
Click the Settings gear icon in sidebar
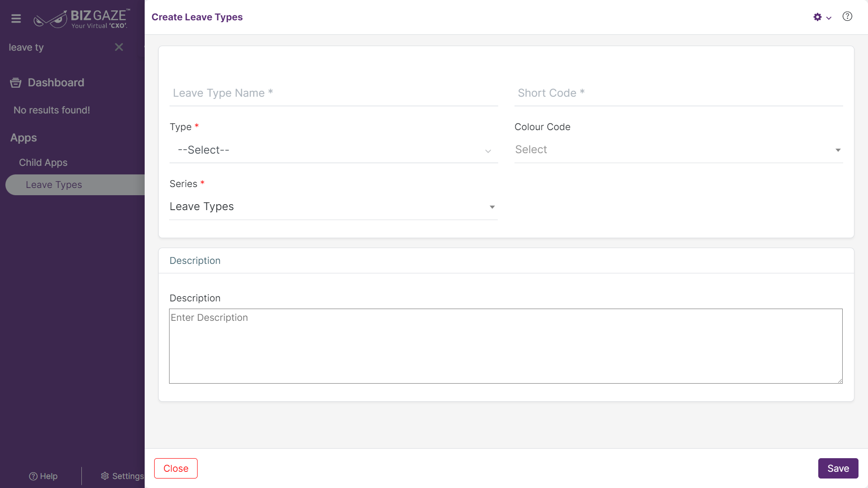click(x=105, y=476)
